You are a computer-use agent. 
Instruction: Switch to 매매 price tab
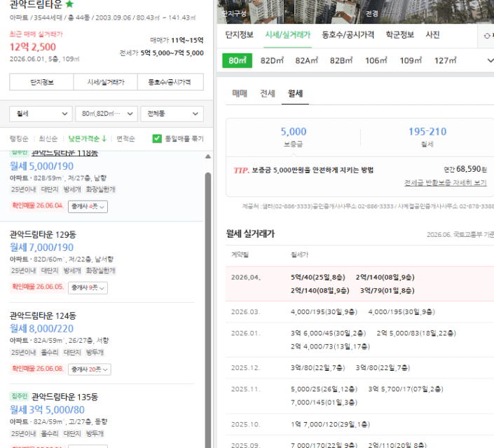[x=240, y=93]
